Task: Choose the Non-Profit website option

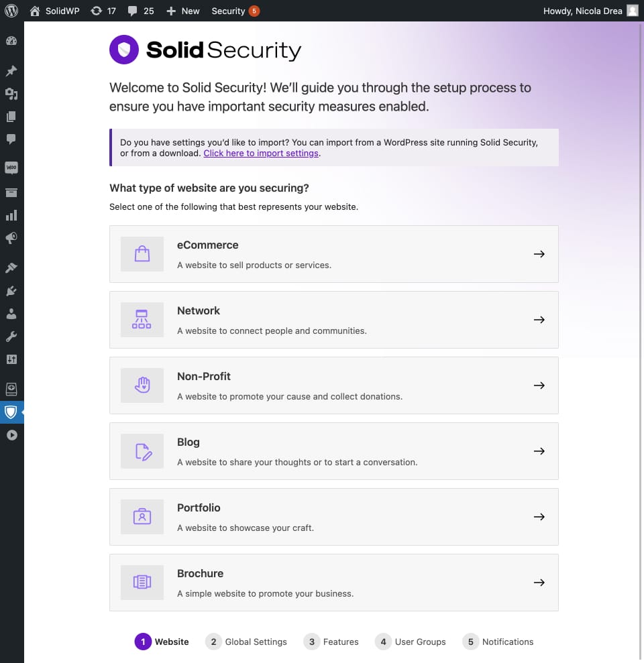Action: [333, 385]
